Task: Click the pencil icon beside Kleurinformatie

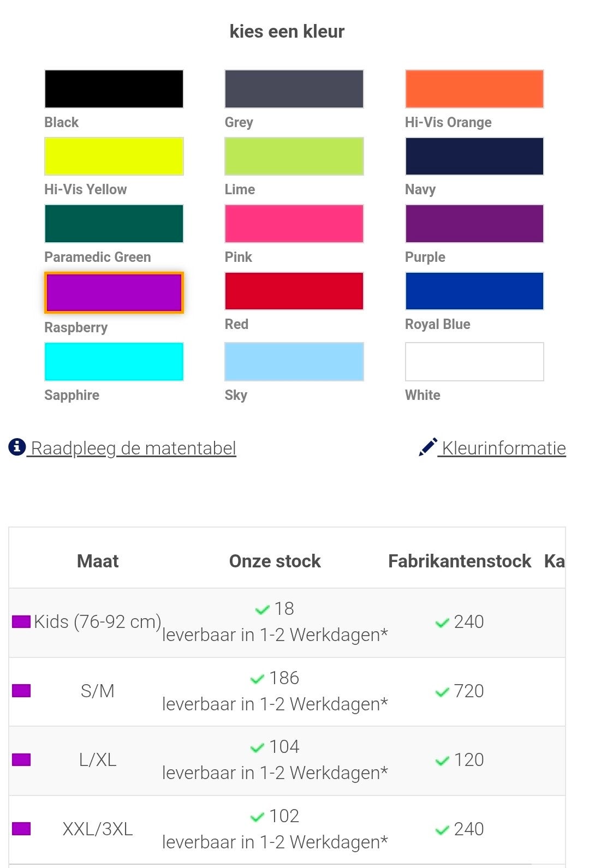Action: 428,447
